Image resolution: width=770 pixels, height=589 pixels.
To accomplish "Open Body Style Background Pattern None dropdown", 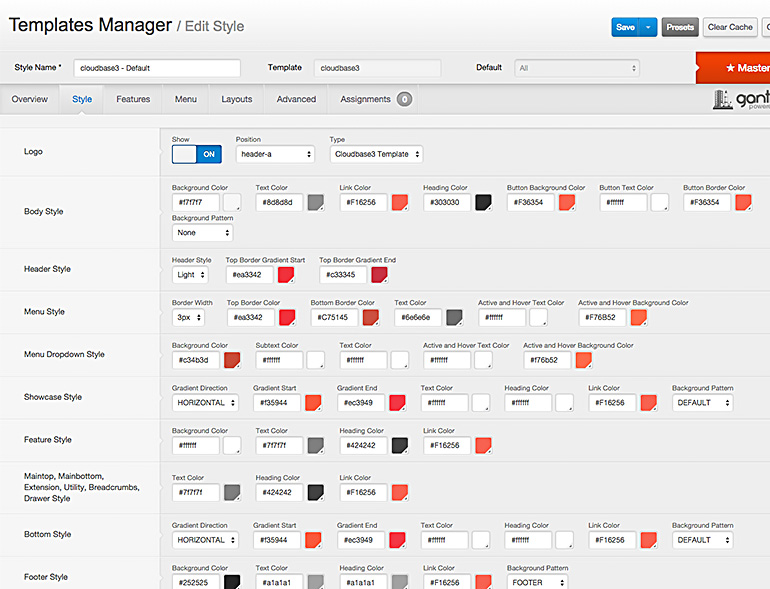I will pos(202,233).
